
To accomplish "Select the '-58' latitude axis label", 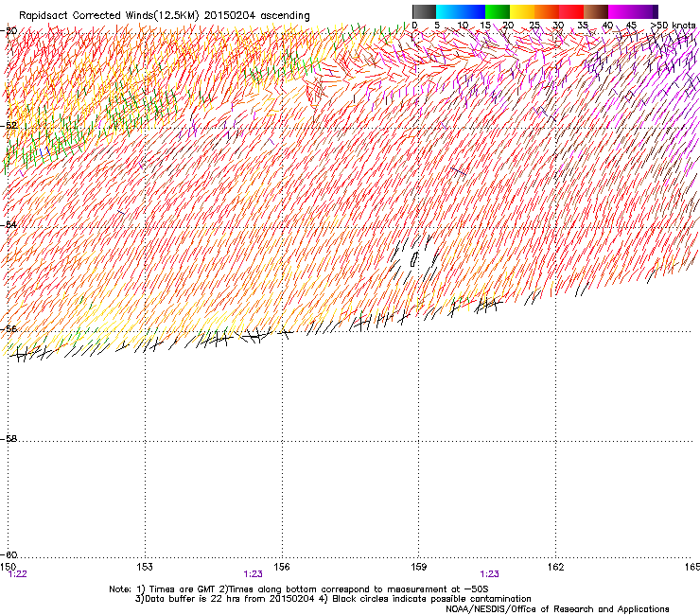I will click(9, 439).
